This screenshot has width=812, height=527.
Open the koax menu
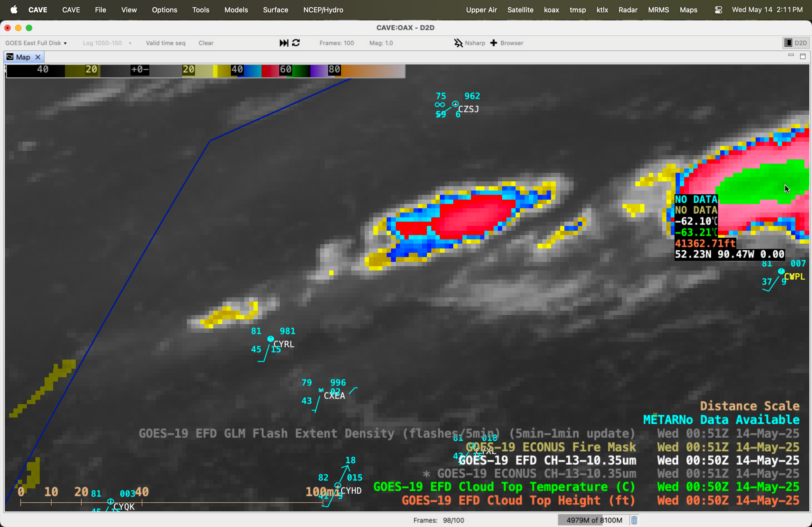[x=551, y=10]
